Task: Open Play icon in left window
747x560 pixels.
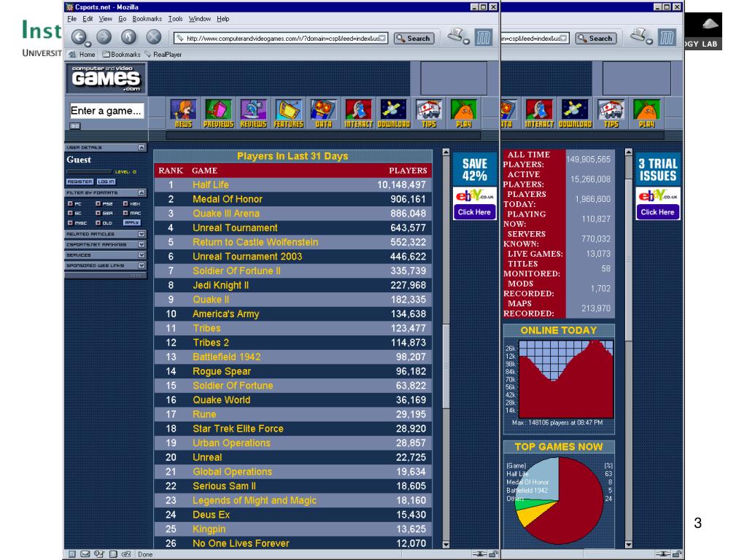Action: click(x=463, y=114)
